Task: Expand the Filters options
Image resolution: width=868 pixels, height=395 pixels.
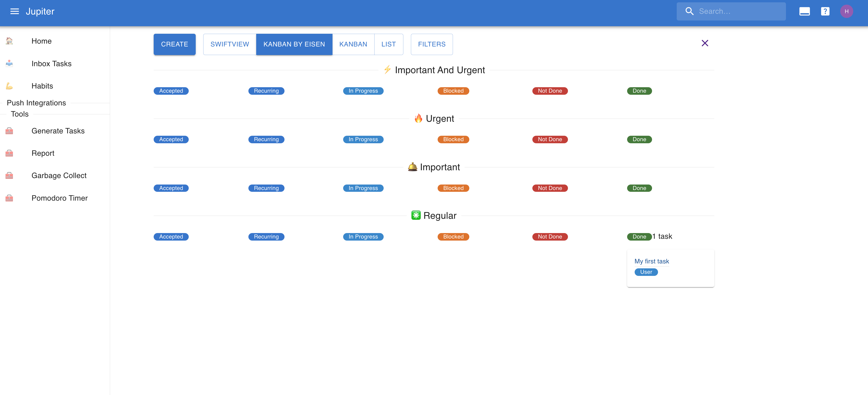Action: (x=431, y=44)
